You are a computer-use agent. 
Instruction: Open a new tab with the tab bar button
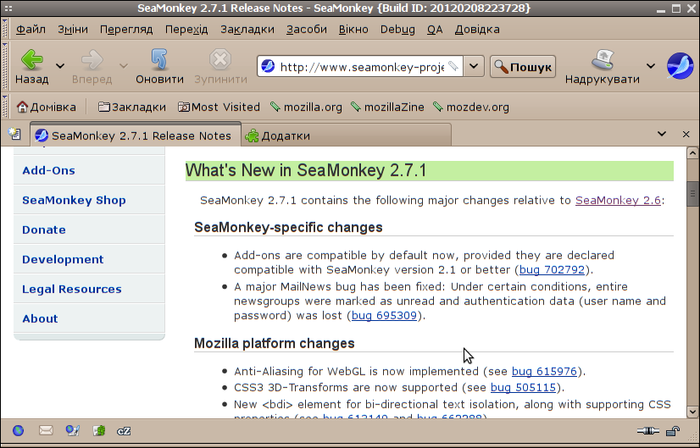pyautogui.click(x=15, y=134)
